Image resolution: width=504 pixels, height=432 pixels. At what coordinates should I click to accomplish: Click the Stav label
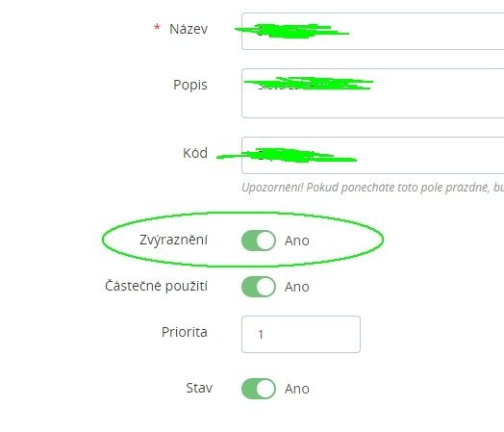coord(199,388)
